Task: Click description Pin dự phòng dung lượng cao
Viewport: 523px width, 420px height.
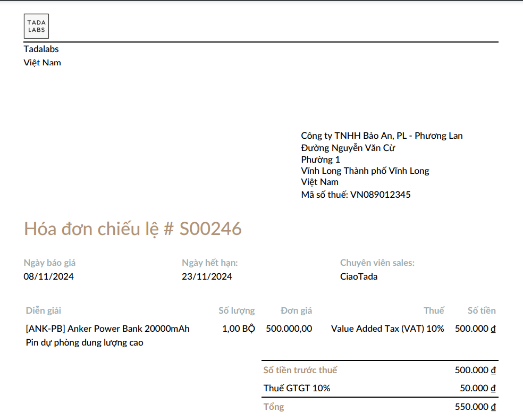Action: click(x=85, y=342)
